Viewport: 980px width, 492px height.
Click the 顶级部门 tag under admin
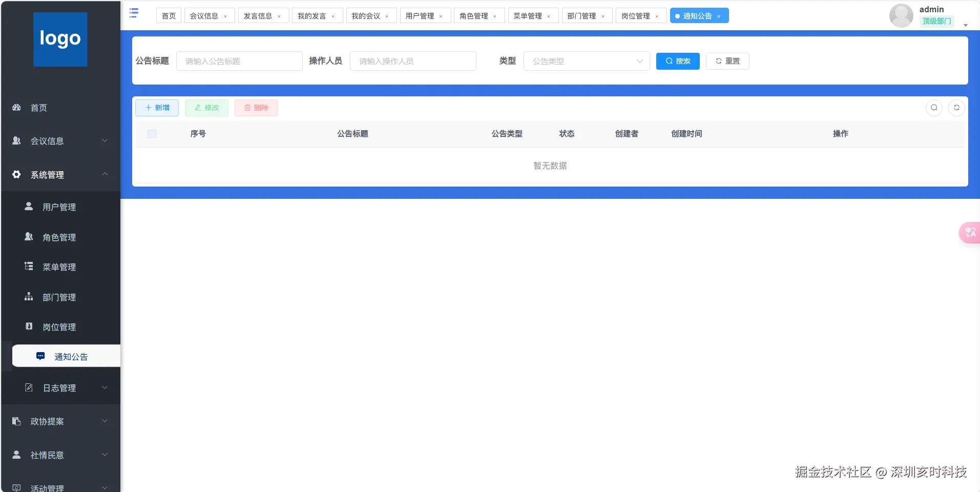tap(936, 21)
